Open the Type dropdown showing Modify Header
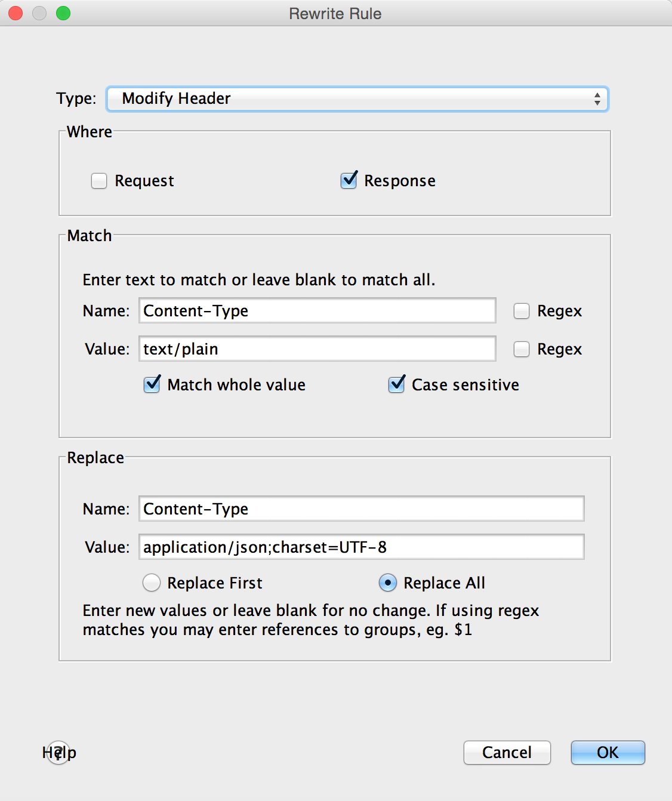The image size is (672, 801). tap(357, 99)
